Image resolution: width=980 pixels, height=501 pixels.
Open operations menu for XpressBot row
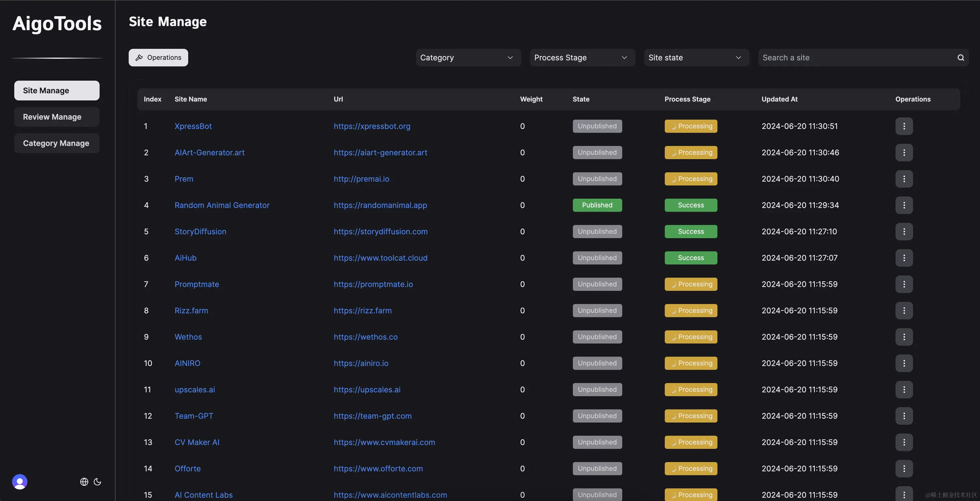[904, 126]
